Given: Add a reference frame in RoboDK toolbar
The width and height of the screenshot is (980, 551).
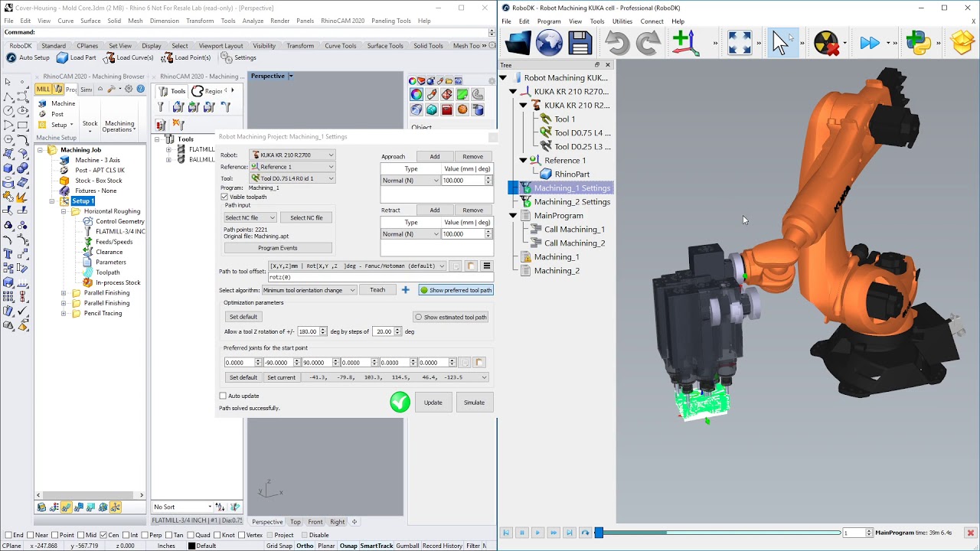Looking at the screenshot, I should [x=686, y=43].
